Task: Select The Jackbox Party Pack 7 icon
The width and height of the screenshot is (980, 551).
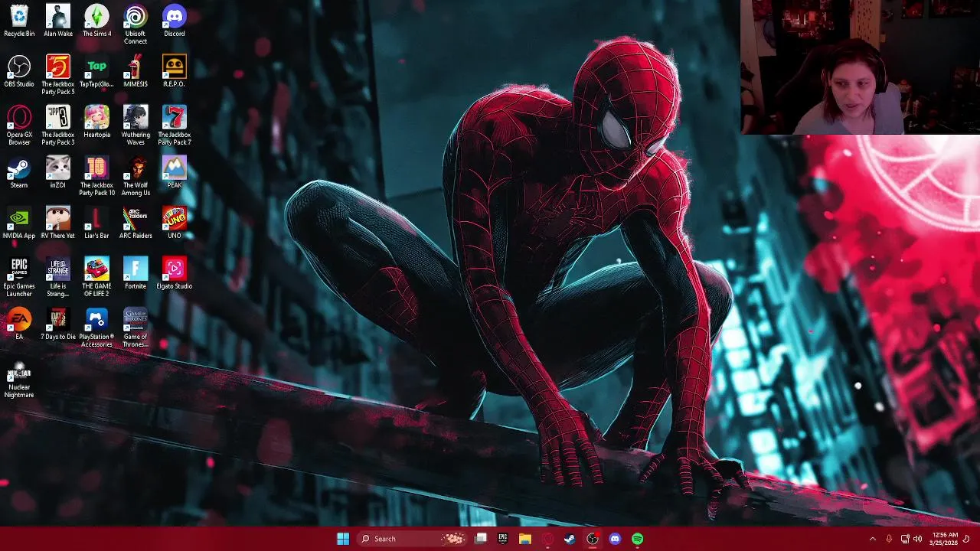Action: 175,126
